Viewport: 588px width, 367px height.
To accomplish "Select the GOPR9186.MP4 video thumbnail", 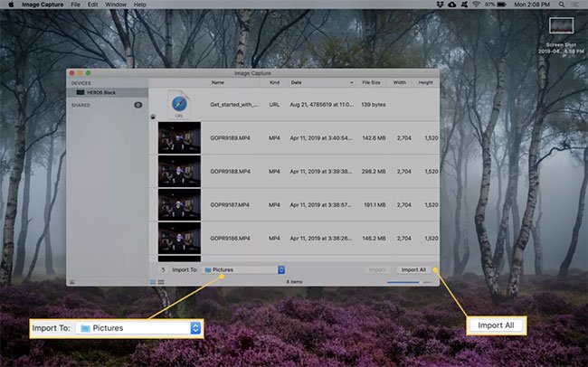I will coord(179,238).
